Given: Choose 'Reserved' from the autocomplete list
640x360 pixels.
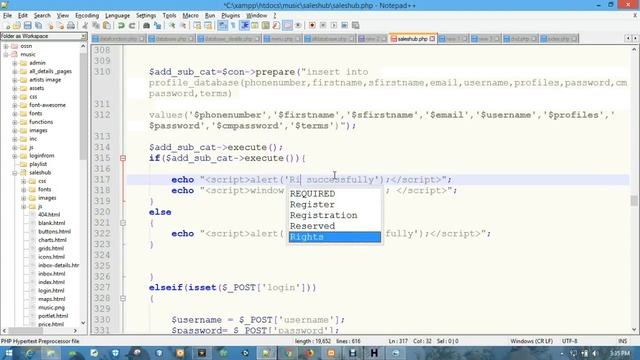Looking at the screenshot, I should tap(335, 226).
